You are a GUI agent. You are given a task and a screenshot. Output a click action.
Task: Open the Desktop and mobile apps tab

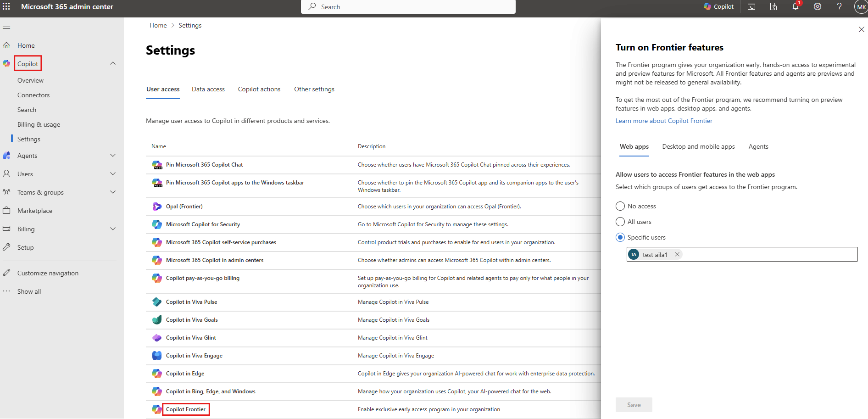click(698, 146)
